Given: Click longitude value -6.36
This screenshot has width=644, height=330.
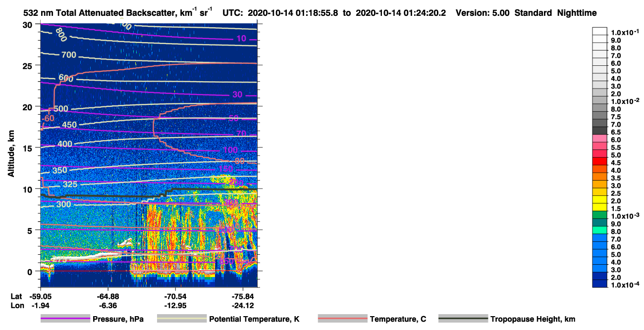Looking at the screenshot, I should 108,305.
